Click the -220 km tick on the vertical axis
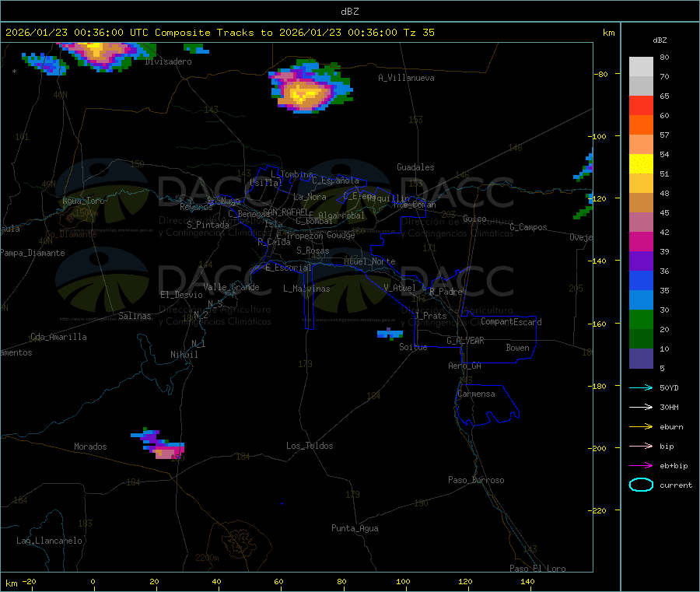 point(599,511)
